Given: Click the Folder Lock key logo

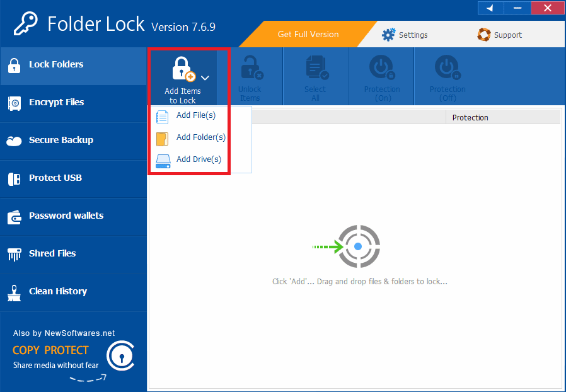Looking at the screenshot, I should [x=25, y=23].
